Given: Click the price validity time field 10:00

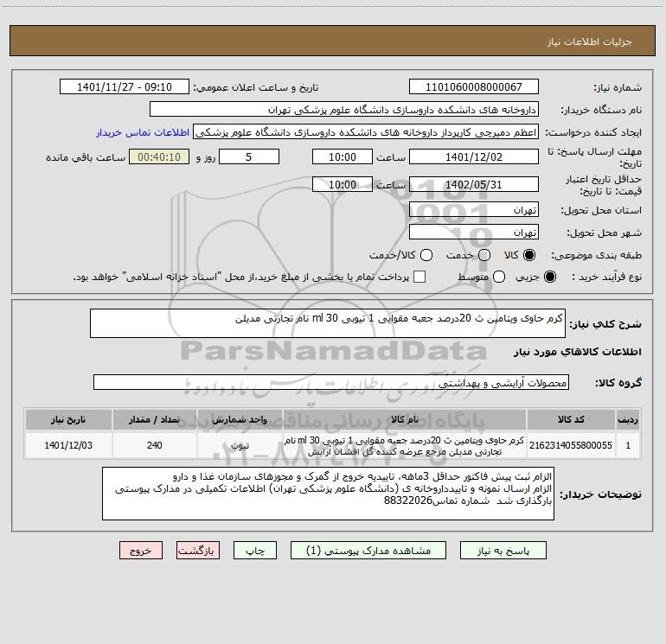Looking at the screenshot, I should (343, 184).
